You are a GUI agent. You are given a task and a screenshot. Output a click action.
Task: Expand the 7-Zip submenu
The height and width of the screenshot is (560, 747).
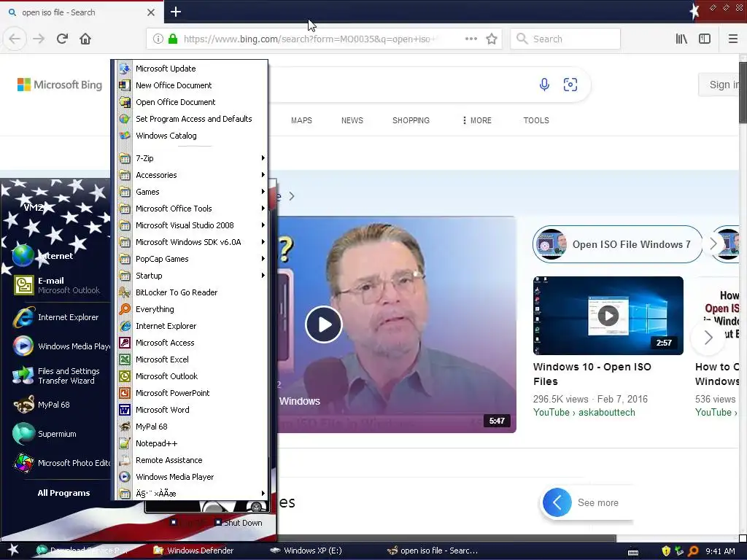pyautogui.click(x=190, y=158)
